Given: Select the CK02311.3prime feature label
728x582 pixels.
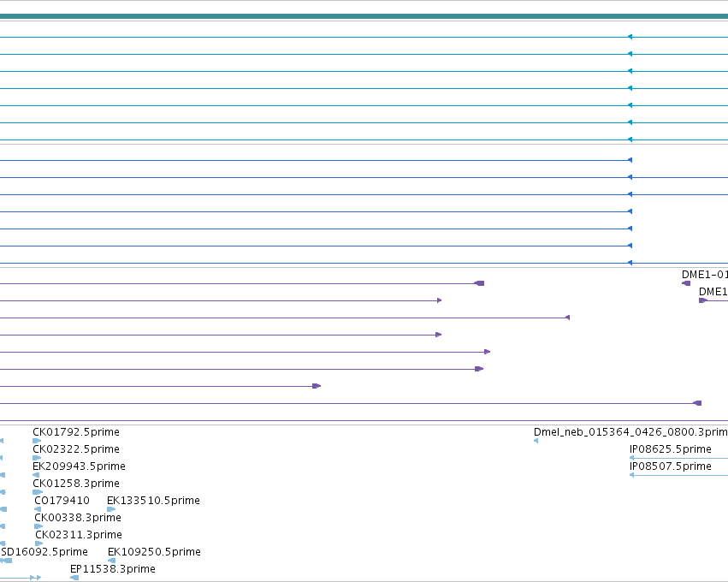Looking at the screenshot, I should (79, 535).
